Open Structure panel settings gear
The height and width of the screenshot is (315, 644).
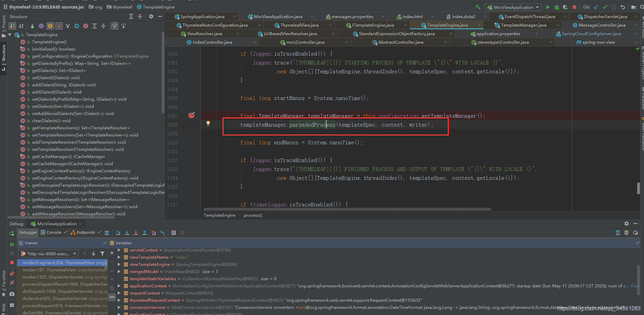click(x=151, y=16)
